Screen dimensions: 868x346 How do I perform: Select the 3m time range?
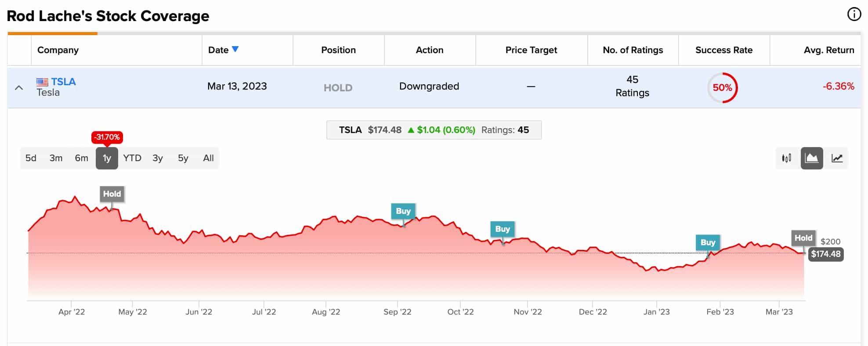56,158
